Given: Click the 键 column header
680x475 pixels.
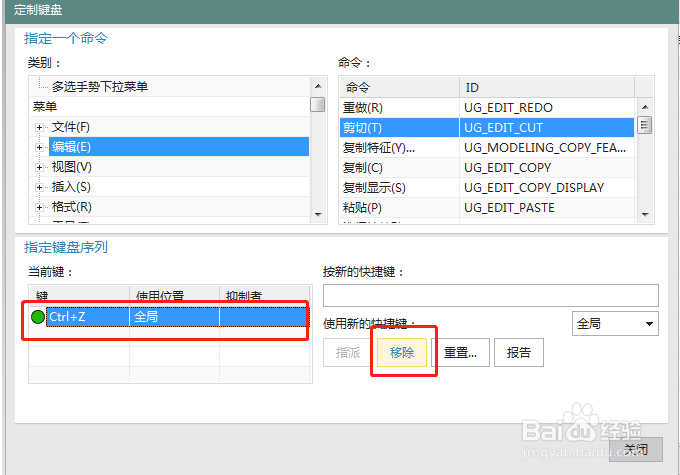Looking at the screenshot, I should click(x=79, y=296).
